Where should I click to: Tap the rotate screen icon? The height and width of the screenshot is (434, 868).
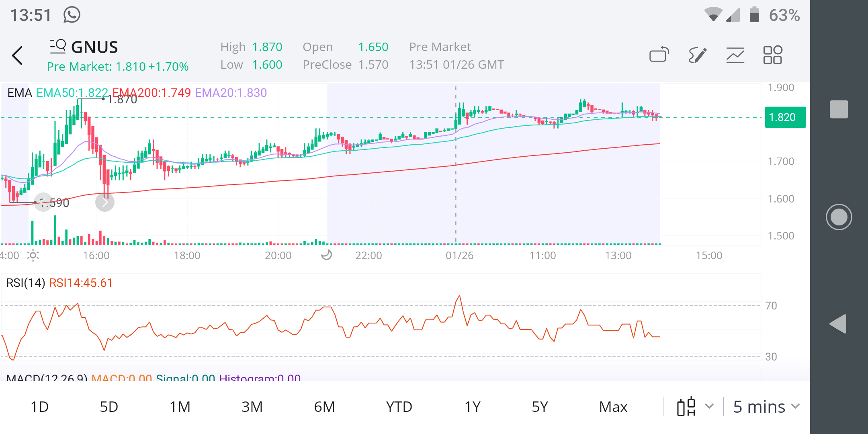pos(659,55)
